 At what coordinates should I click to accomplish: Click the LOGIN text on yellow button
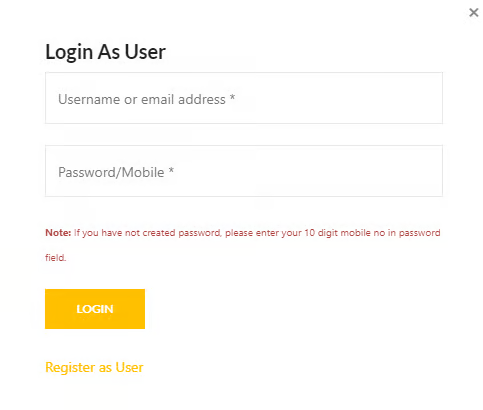pyautogui.click(x=95, y=309)
